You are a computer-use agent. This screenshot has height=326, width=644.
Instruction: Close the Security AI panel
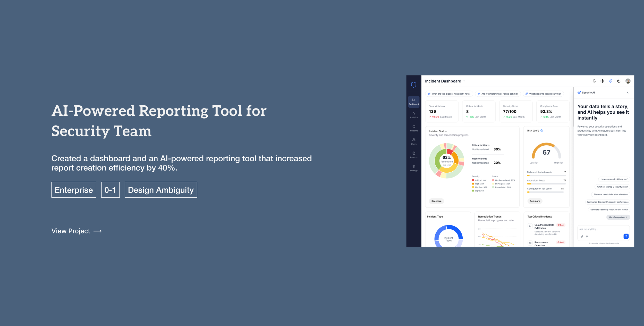coord(628,93)
